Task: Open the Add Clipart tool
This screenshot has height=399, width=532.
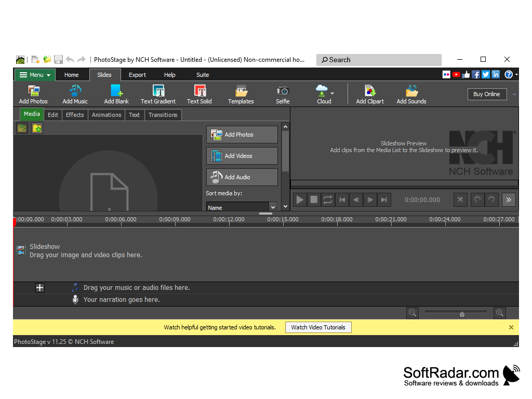Action: tap(370, 95)
